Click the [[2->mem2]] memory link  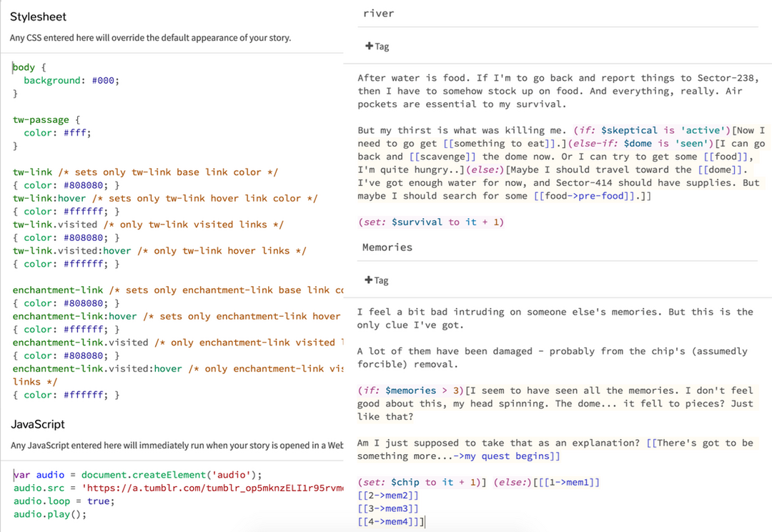point(387,496)
